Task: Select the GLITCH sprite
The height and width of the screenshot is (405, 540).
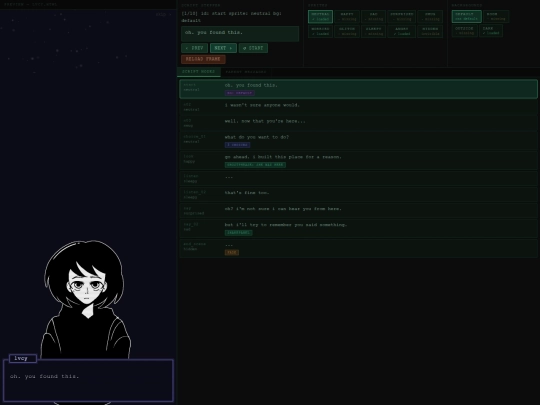Action: tap(347, 31)
